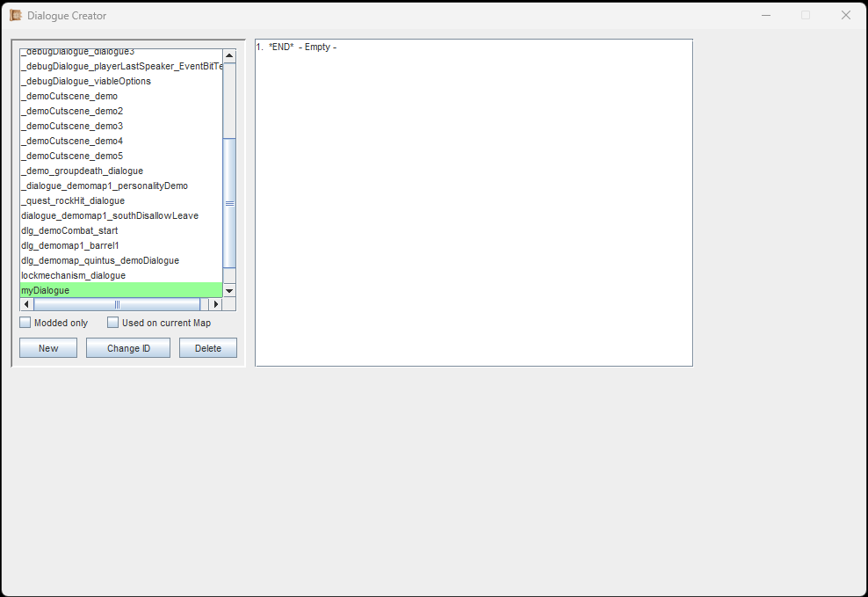This screenshot has width=868, height=597.
Task: Select _debugDialogue_viableOptions entry
Action: coord(86,81)
